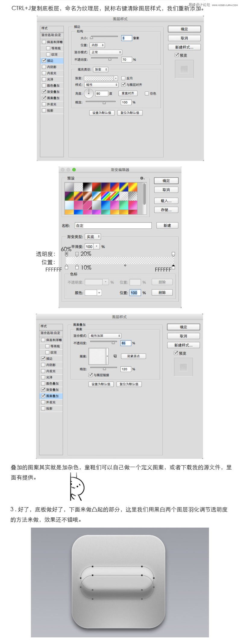Select Satin (光泽) row in Pattern Overlay dialog

pos(51,377)
